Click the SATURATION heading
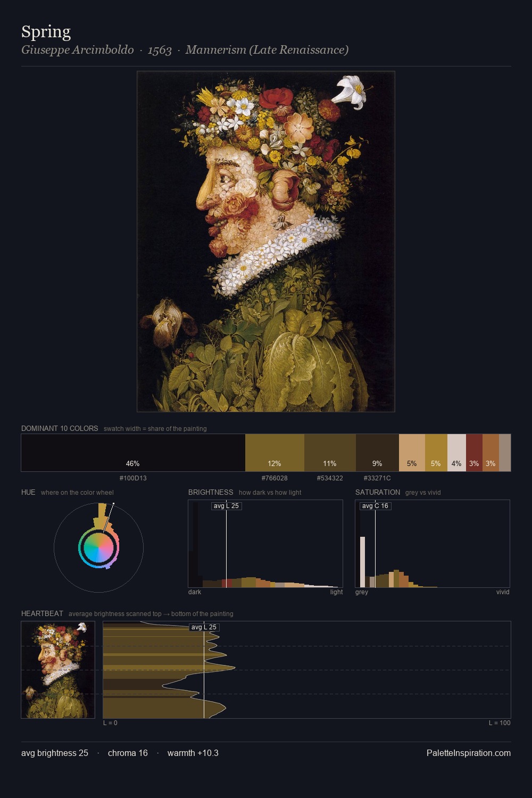The image size is (532, 798). point(378,492)
